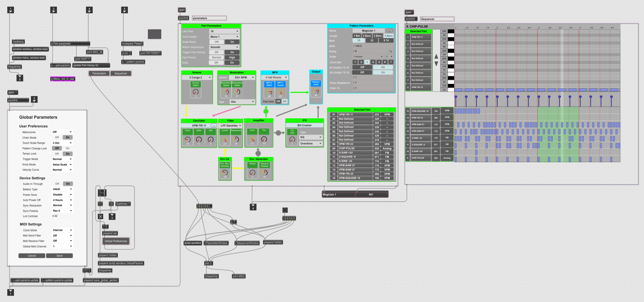The image size is (644, 302).
Task: Click the Pattern Level knob in Output
Action: pyautogui.click(x=316, y=91)
